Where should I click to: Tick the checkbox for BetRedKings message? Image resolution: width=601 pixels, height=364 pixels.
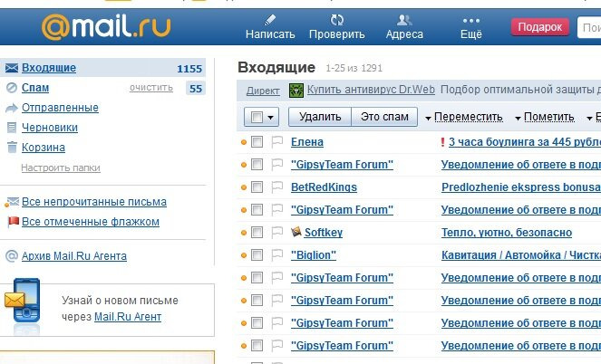tap(257, 187)
